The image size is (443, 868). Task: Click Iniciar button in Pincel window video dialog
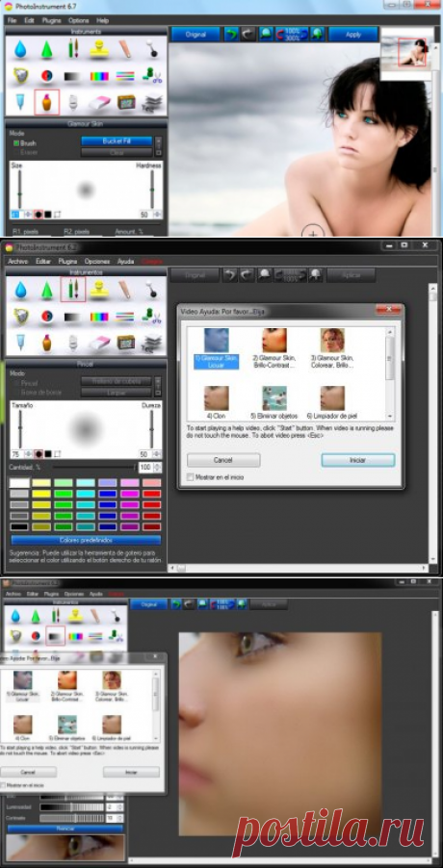[x=357, y=460]
